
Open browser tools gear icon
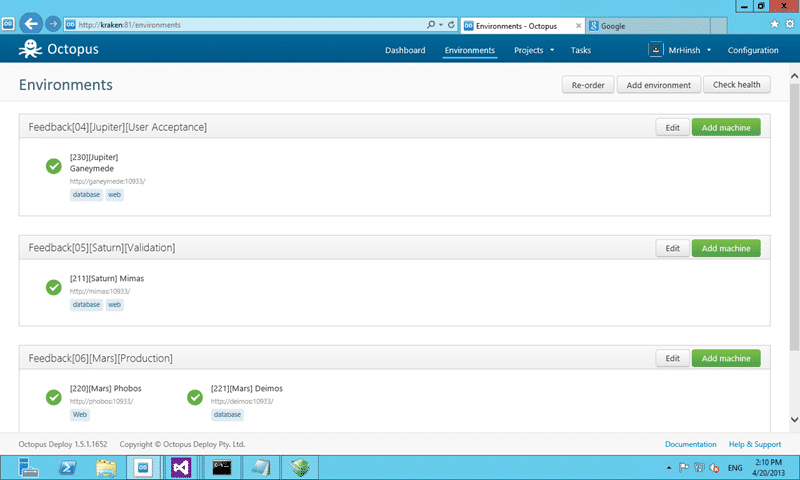tap(790, 24)
